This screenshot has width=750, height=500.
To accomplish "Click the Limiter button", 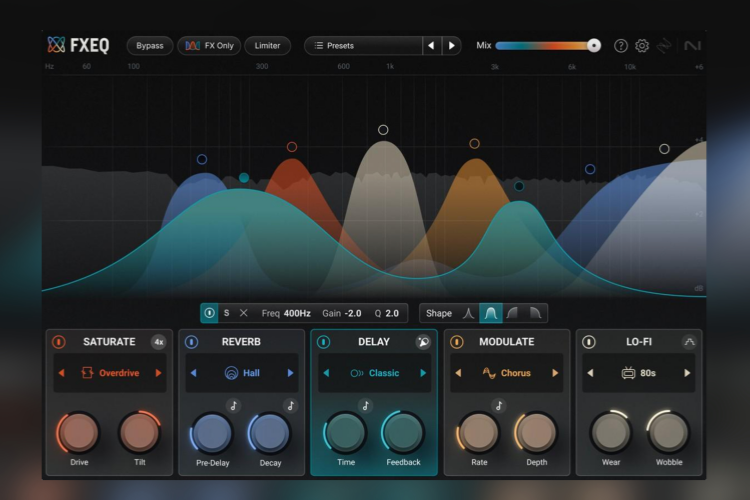I will tap(267, 46).
